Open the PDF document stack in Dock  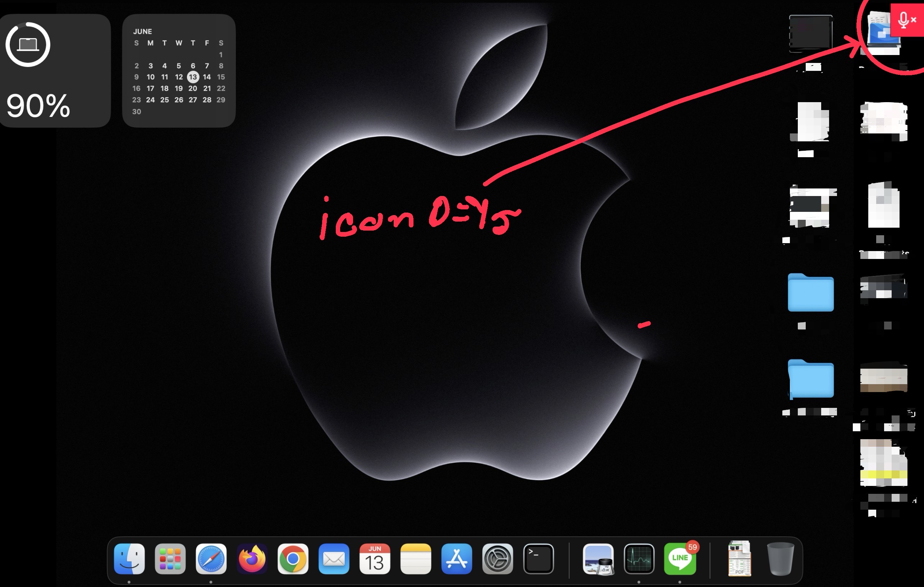(740, 559)
